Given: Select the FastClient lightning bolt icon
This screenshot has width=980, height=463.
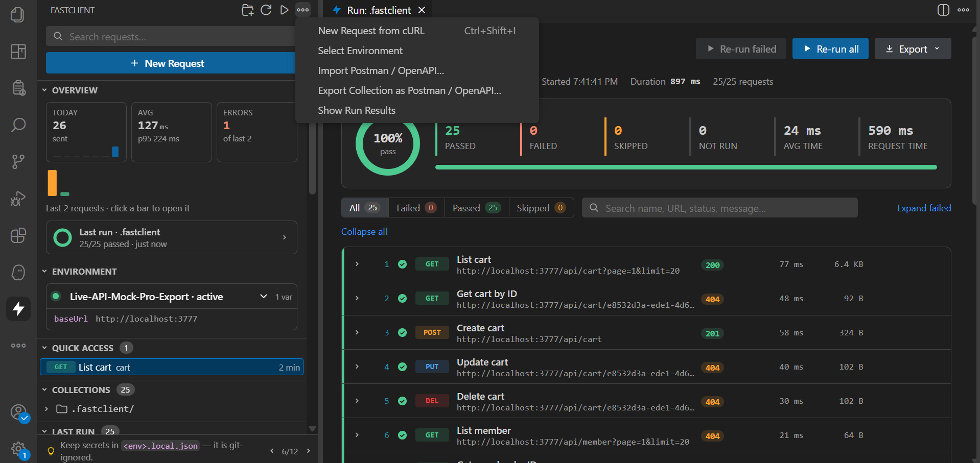Looking at the screenshot, I should (x=18, y=308).
